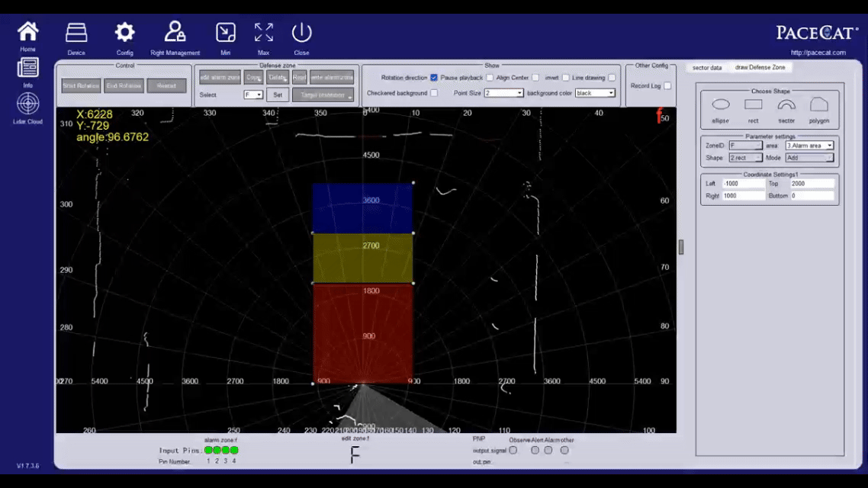The height and width of the screenshot is (488, 868).
Task: Click the Left coordinate input field
Action: tap(742, 184)
